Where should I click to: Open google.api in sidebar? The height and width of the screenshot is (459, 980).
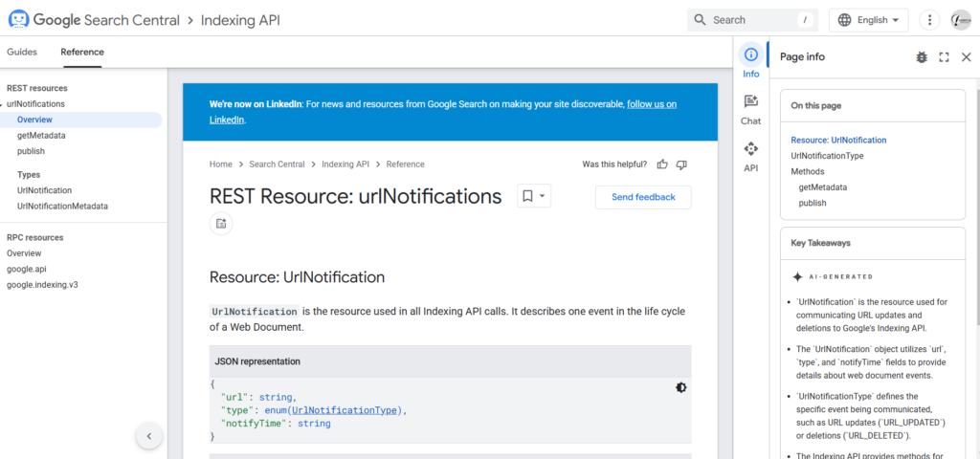(26, 269)
